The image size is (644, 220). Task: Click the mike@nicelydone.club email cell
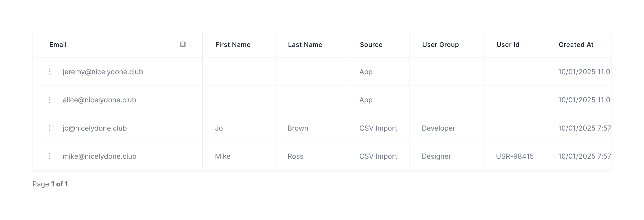[x=99, y=156]
